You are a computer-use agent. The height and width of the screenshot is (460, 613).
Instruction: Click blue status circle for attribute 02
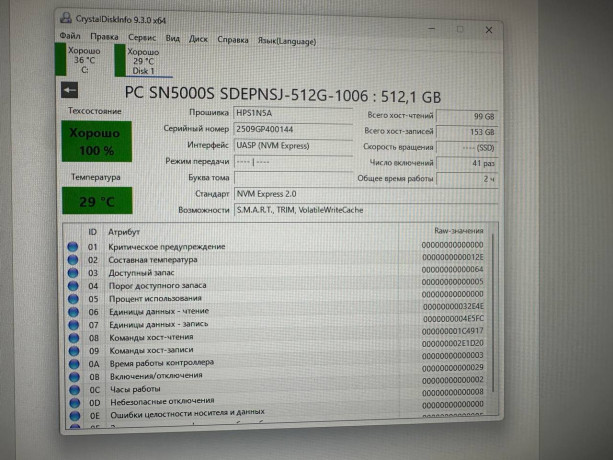click(x=72, y=260)
